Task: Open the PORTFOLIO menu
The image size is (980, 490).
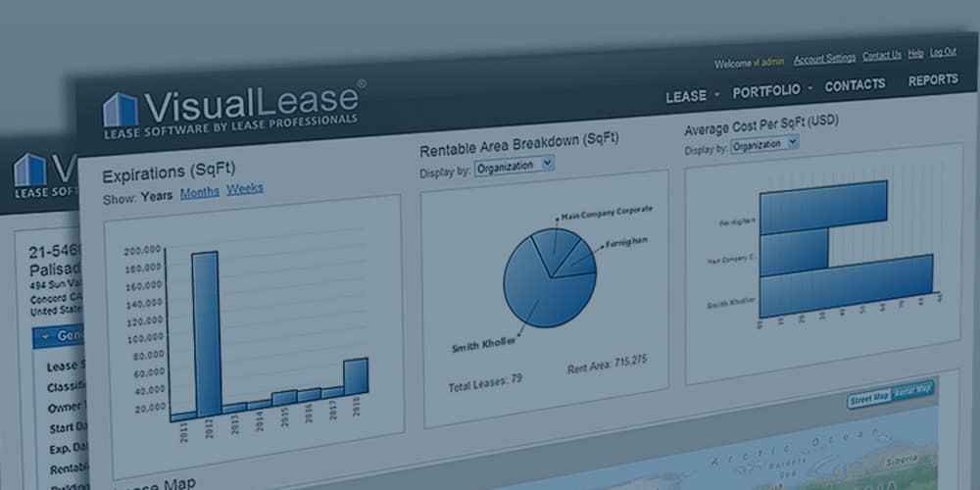Action: coord(766,90)
